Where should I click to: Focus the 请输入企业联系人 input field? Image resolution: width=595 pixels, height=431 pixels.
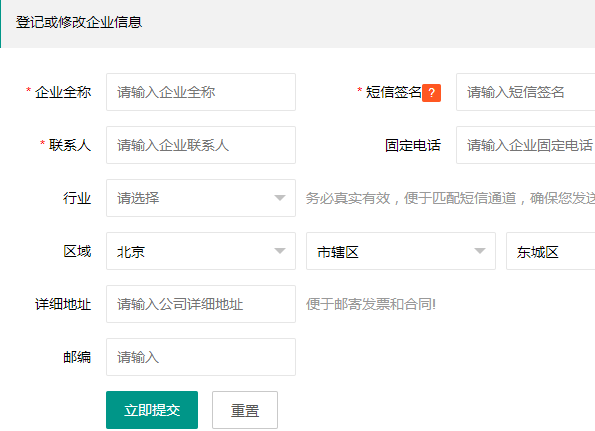tap(201, 145)
